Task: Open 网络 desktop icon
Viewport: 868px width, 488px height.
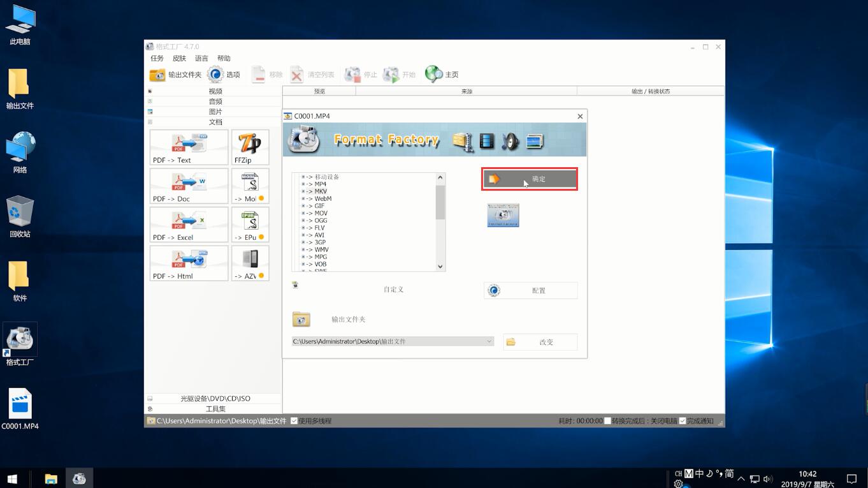Action: tap(20, 153)
